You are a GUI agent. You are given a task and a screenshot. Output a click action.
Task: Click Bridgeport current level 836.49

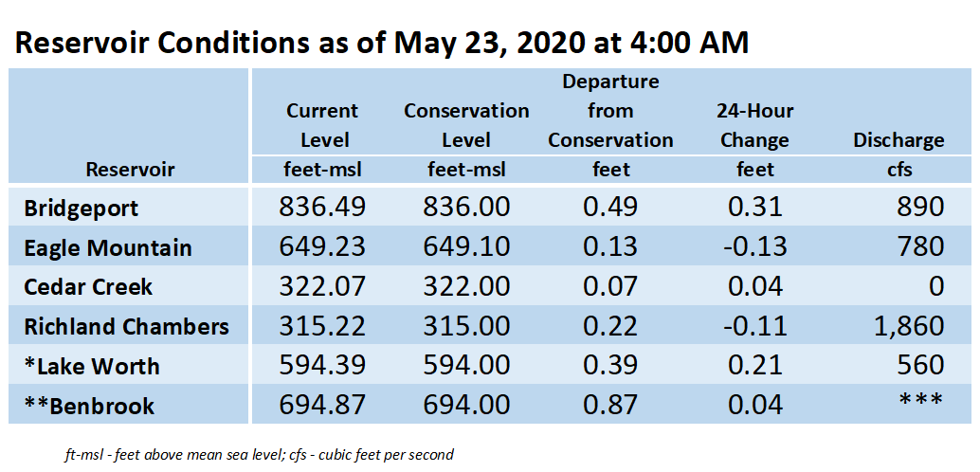(322, 209)
